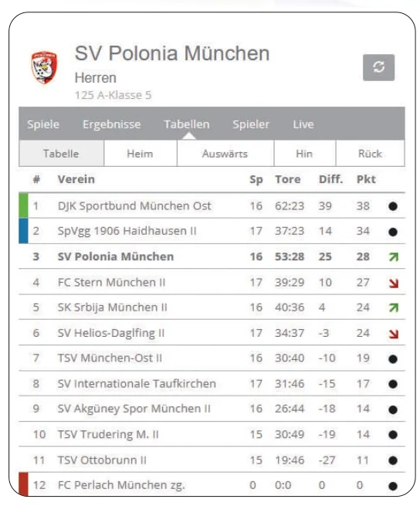The height and width of the screenshot is (506, 420).
Task: Click black dot for DJK Sportbund München Ost
Action: click(x=392, y=206)
